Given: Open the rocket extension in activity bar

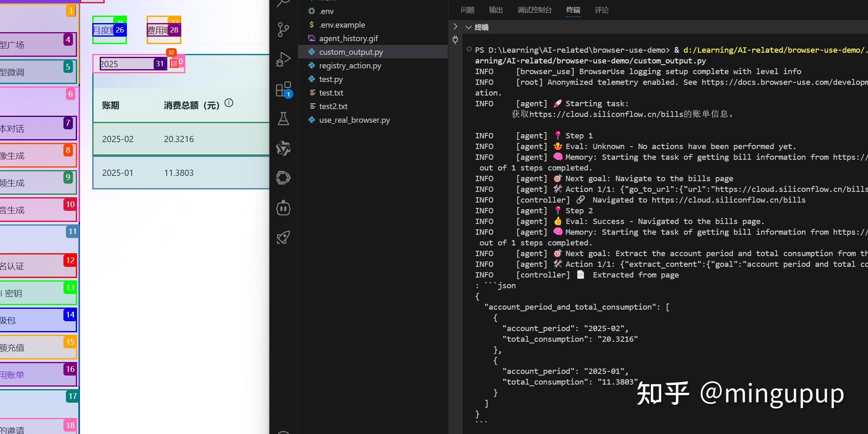Looking at the screenshot, I should point(283,237).
